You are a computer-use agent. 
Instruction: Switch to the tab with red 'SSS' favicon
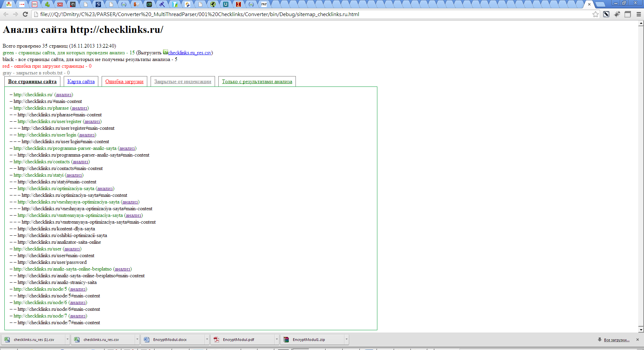pos(35,4)
